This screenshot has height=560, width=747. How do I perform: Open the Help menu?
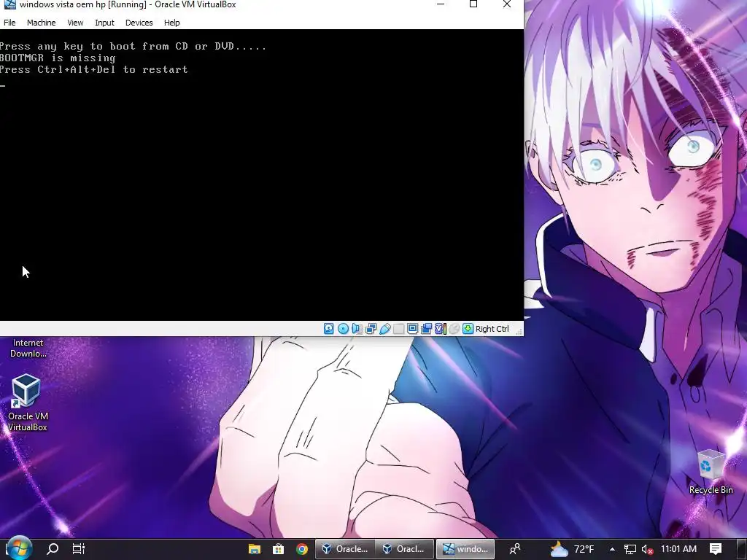pos(171,23)
